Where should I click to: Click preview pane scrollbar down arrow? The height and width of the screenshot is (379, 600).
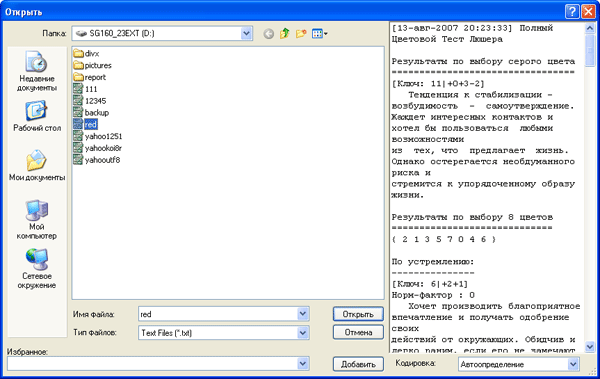[x=590, y=347]
